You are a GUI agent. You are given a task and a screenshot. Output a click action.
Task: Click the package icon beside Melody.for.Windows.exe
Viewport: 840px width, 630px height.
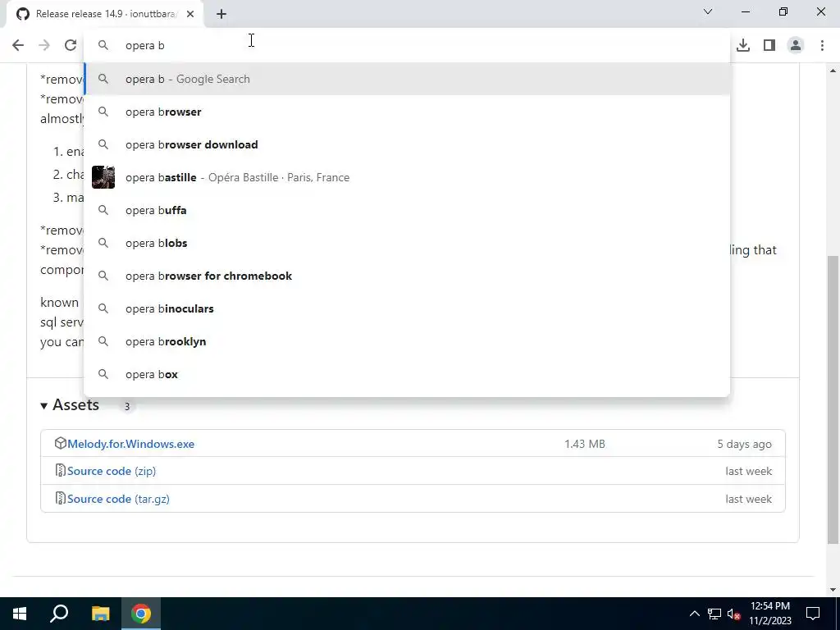(x=60, y=444)
